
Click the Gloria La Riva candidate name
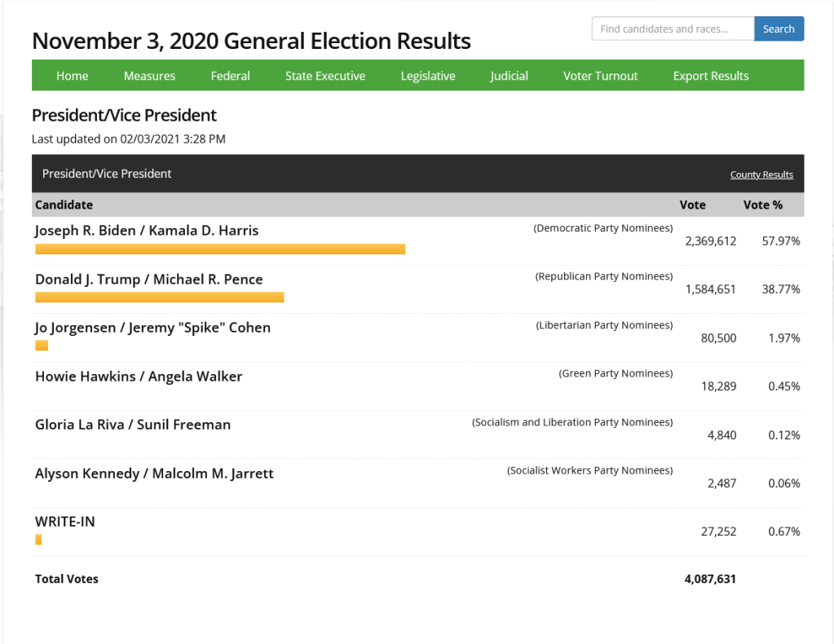[x=133, y=425]
